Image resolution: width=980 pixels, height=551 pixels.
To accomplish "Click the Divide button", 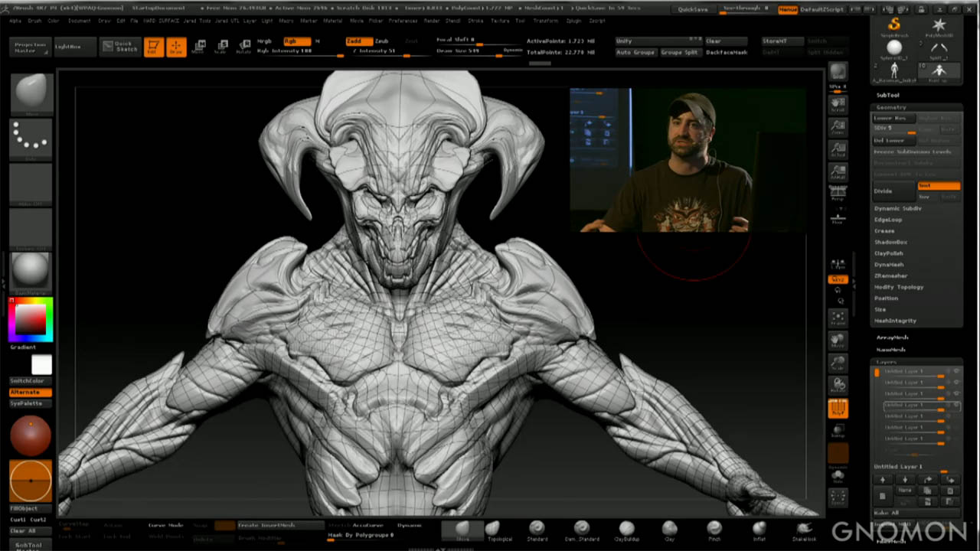I will point(894,191).
